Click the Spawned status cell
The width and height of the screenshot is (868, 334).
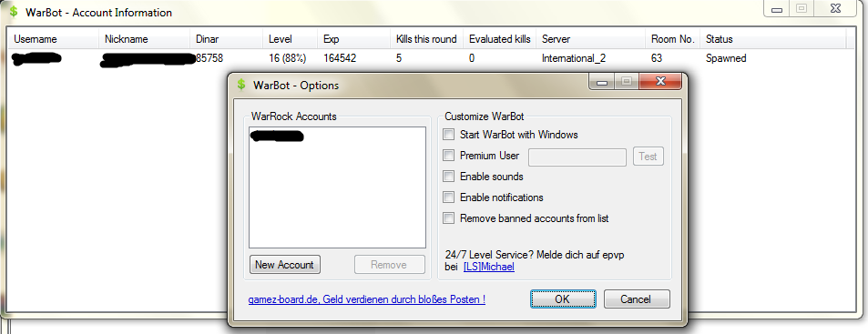[726, 58]
